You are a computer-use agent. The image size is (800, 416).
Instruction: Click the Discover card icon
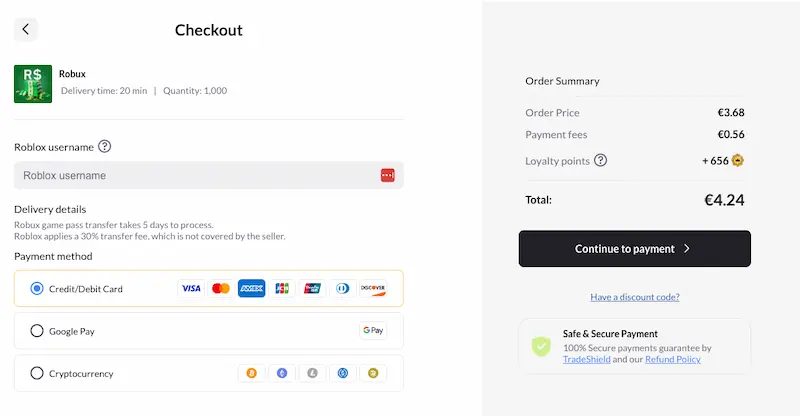click(372, 289)
